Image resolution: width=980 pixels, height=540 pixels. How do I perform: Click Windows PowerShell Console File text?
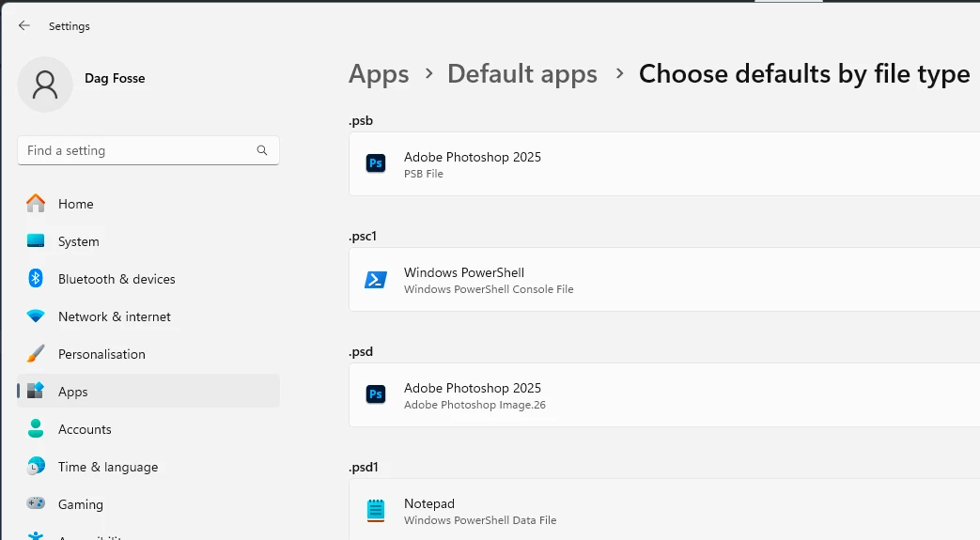pos(489,289)
